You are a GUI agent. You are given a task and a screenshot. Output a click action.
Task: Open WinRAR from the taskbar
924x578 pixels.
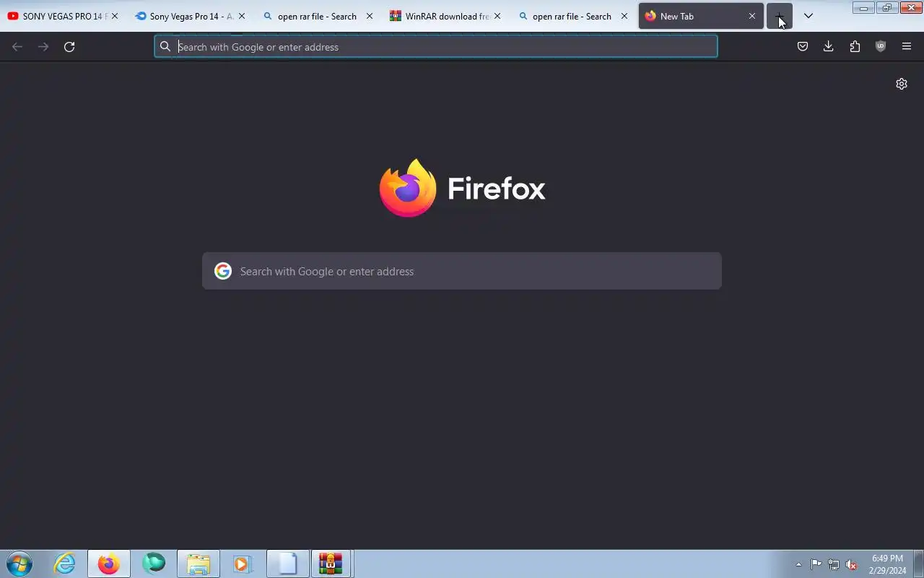[331, 564]
